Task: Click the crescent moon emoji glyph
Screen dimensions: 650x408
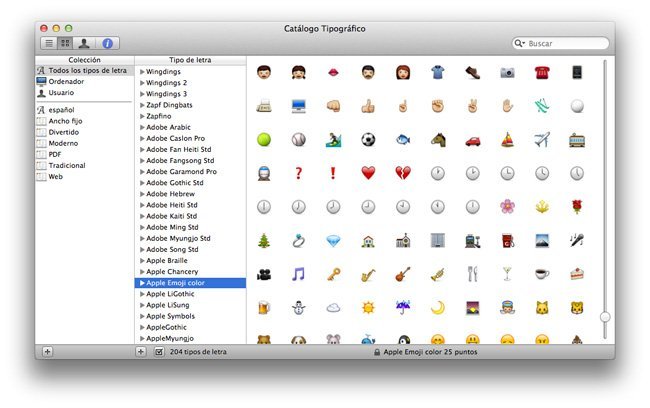Action: pos(438,308)
